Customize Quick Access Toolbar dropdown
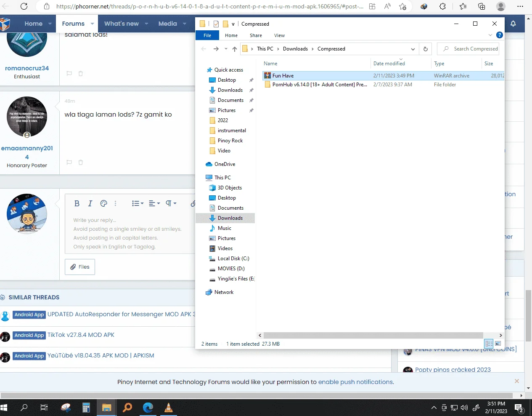This screenshot has height=416, width=532. point(233,24)
